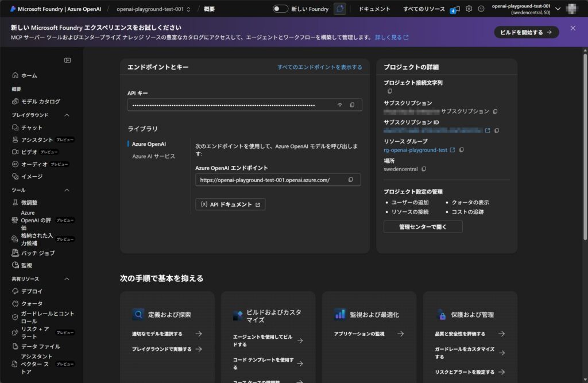Toggle the 新しい Foundry switch
Image resolution: width=588 pixels, height=383 pixels.
tap(280, 9)
